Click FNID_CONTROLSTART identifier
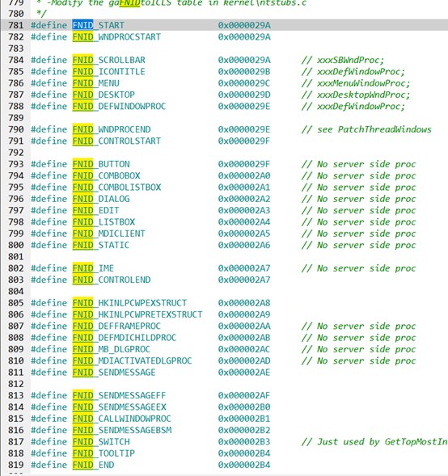Viewport: 448px width, 476px height. point(116,141)
